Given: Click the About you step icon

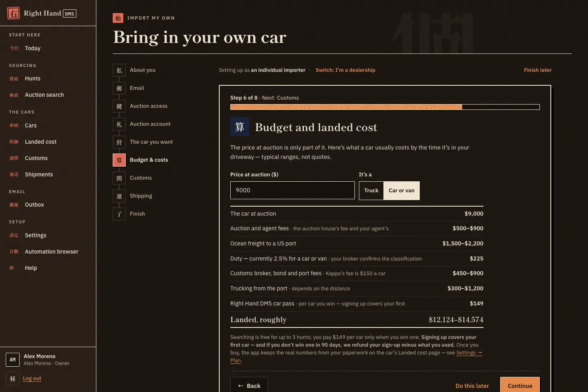Looking at the screenshot, I should (119, 70).
